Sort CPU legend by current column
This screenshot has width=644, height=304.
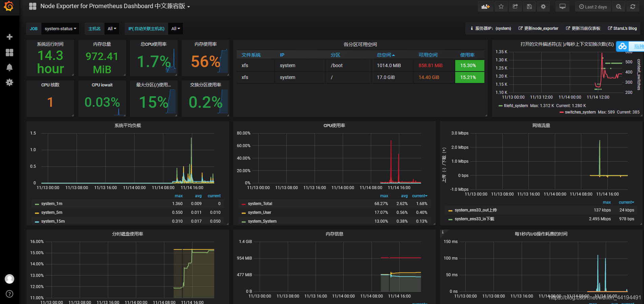[420, 196]
